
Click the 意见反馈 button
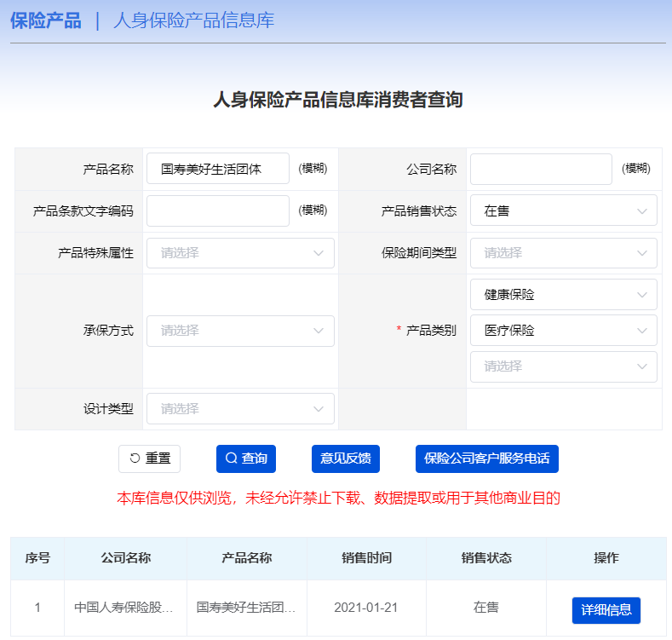point(346,458)
